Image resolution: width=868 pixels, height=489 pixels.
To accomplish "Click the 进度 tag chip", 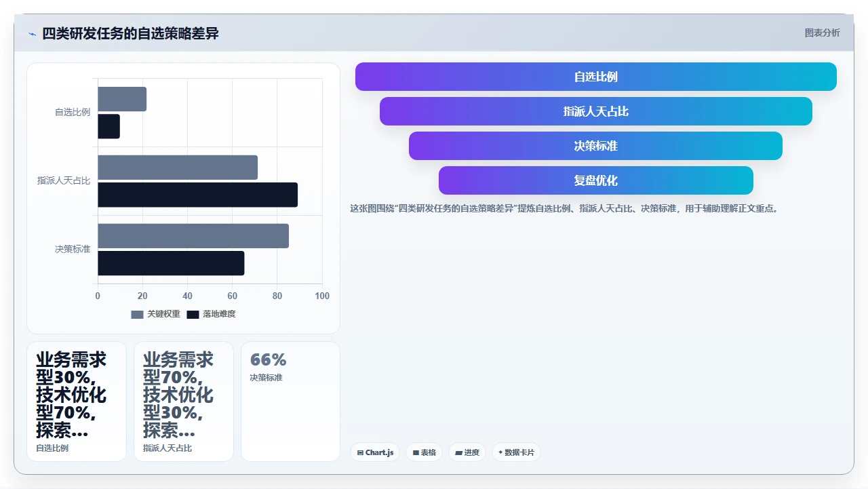I will click(x=467, y=452).
